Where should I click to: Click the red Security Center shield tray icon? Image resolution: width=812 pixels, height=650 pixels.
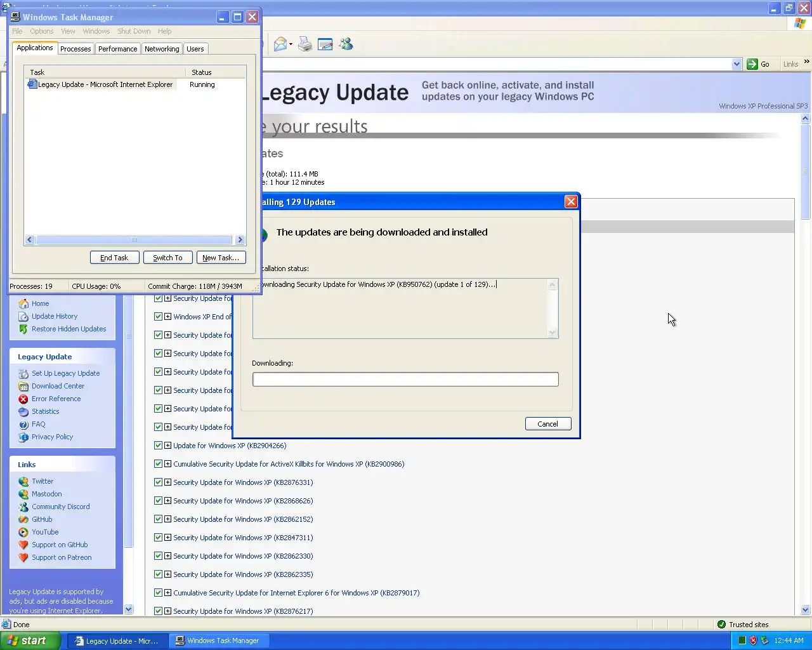[753, 640]
